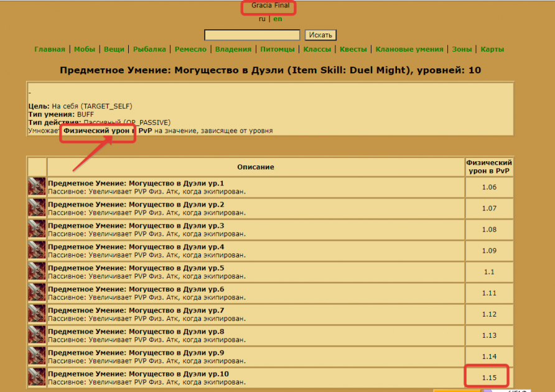
Task: Open the Классы menu link
Action: (317, 49)
